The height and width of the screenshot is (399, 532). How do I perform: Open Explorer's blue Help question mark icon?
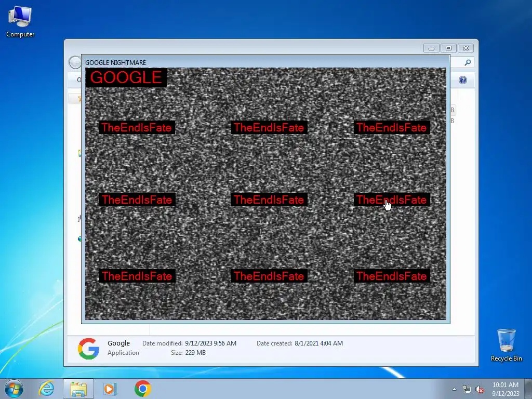coord(463,80)
